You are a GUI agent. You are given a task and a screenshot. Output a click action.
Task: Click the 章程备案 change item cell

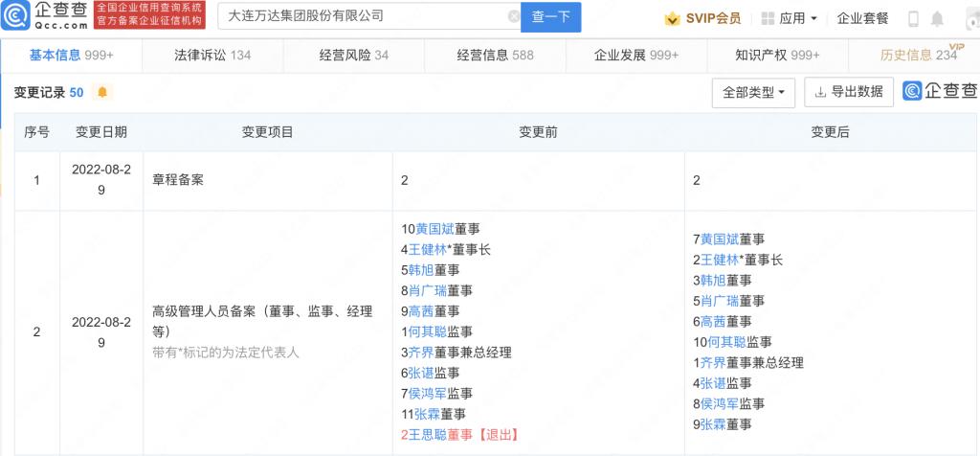(x=268, y=181)
